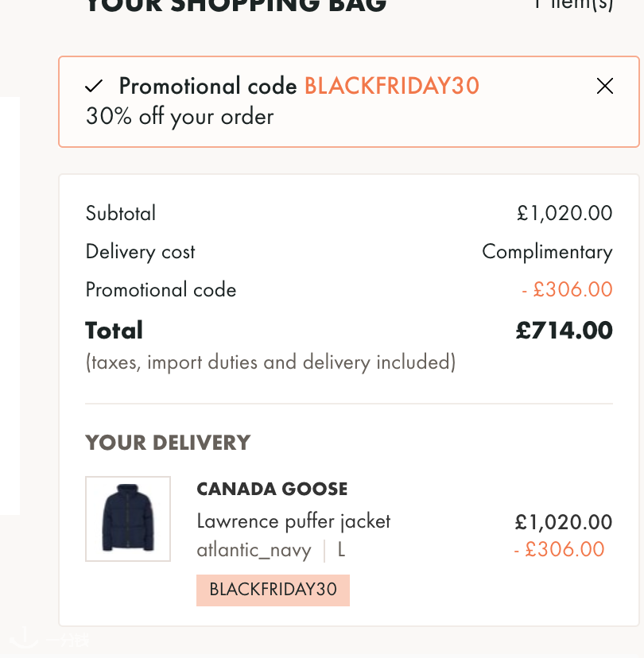Open the Lawrence puffer jacket product link
Screen dimensions: 644x658
pyautogui.click(x=293, y=521)
